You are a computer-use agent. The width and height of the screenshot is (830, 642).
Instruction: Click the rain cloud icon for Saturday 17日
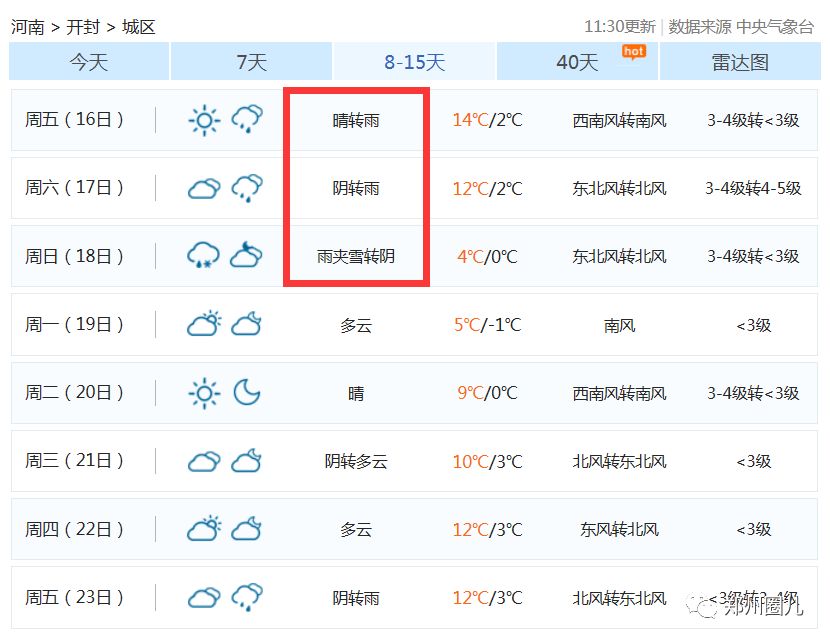click(247, 188)
